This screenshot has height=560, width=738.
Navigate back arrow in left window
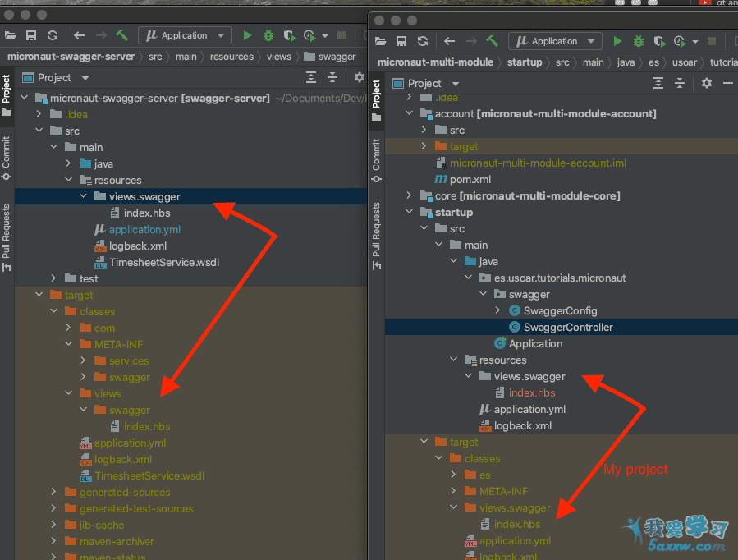(x=79, y=35)
